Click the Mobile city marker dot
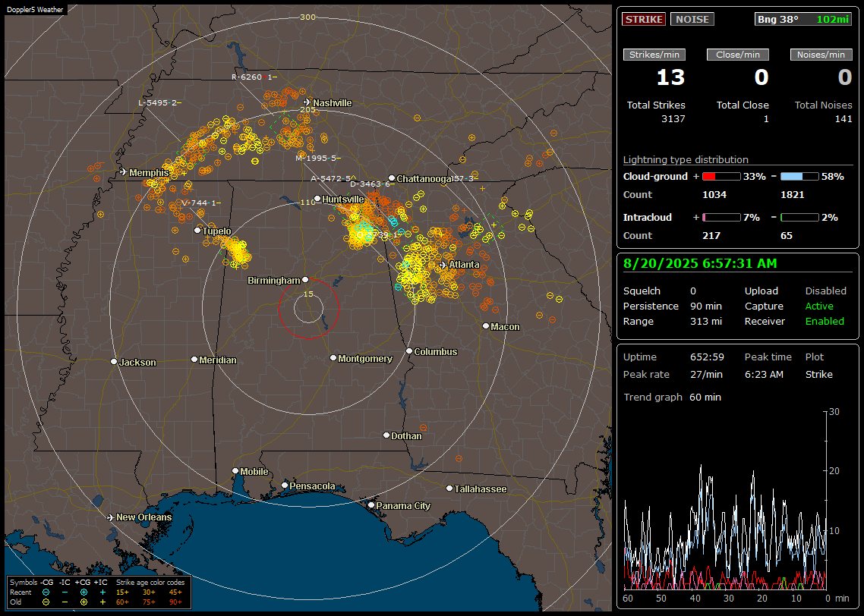Screen dimensions: 864x616 [235, 471]
